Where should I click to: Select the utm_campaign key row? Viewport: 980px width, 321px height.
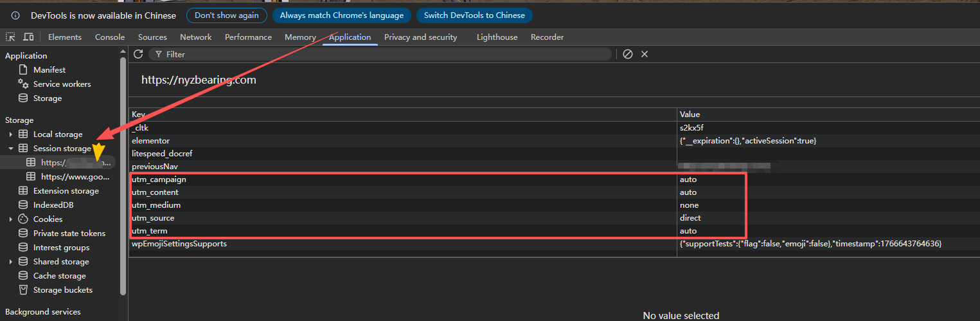(x=555, y=179)
